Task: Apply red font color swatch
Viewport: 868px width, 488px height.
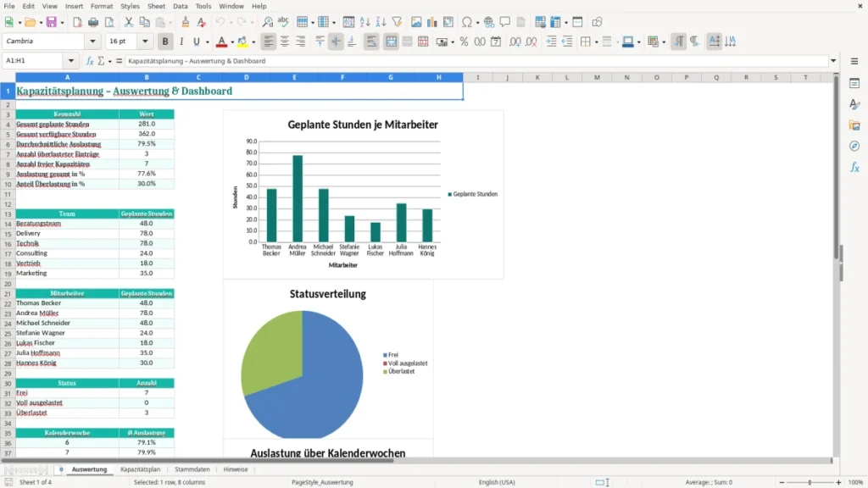Action: [221, 42]
